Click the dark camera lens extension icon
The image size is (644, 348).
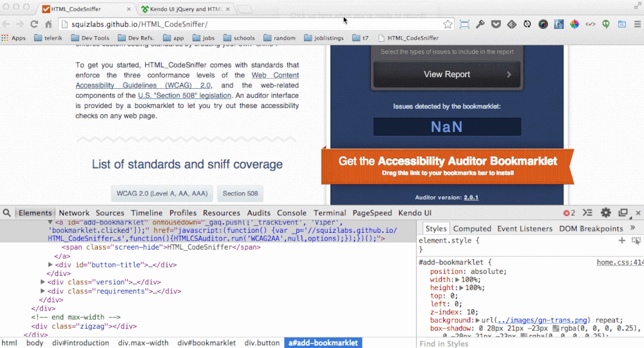[543, 24]
